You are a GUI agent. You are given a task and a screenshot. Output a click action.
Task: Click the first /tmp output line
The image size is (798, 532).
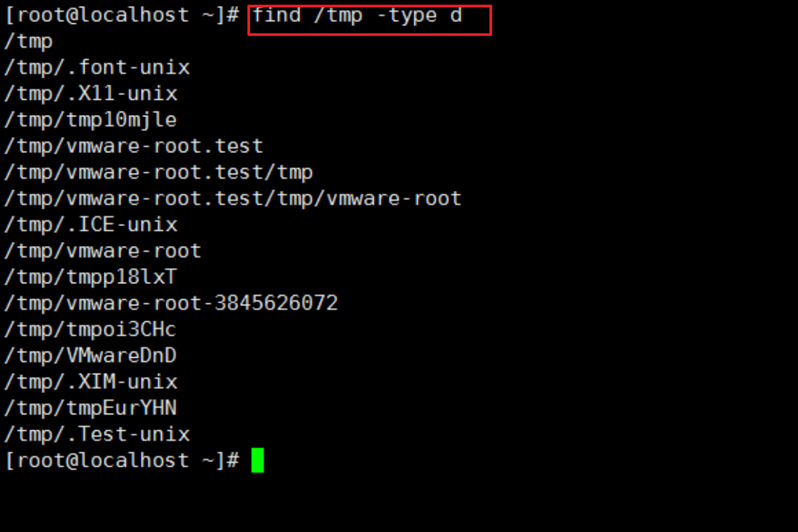pos(29,41)
